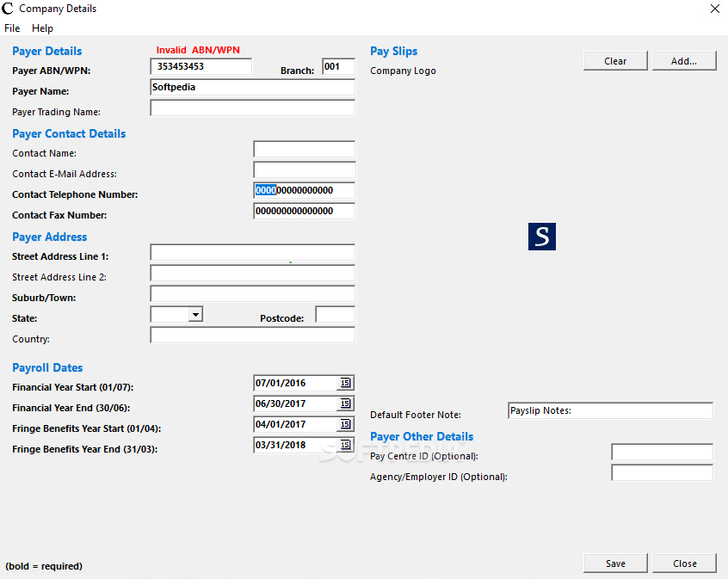Click the Pay Centre ID field

coord(662,452)
